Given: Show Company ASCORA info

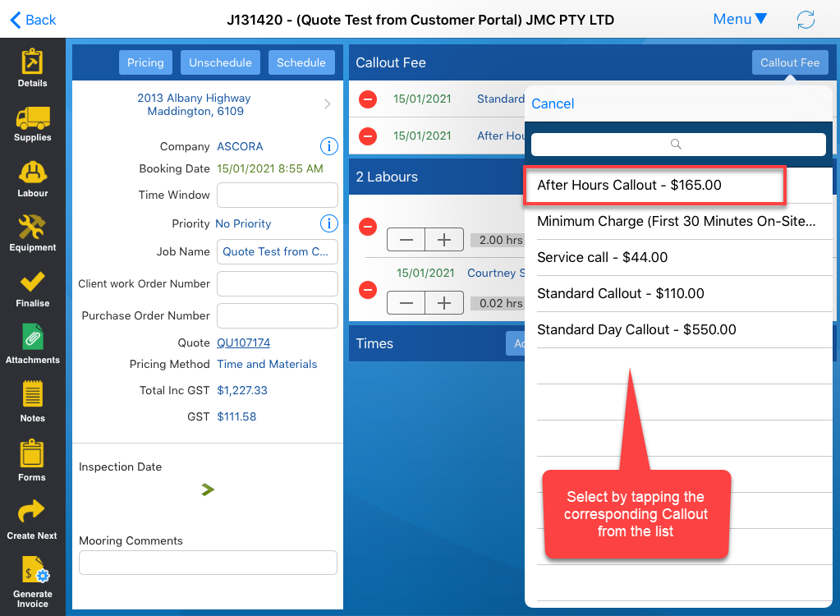Looking at the screenshot, I should click(x=328, y=146).
